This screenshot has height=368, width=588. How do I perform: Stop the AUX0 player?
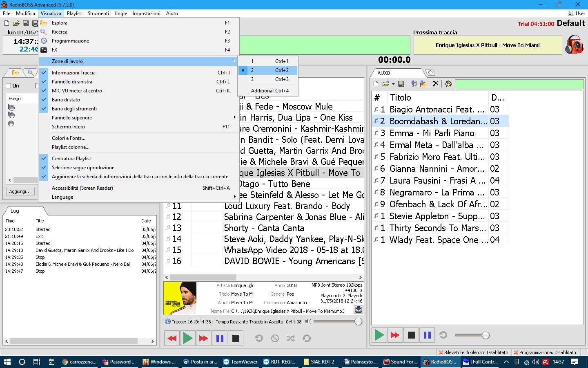411,335
